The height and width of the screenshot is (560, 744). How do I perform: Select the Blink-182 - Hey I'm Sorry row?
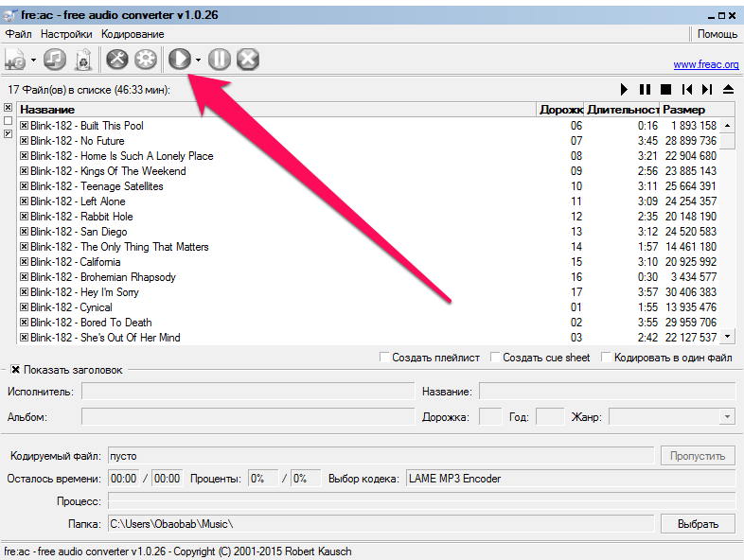click(x=368, y=292)
